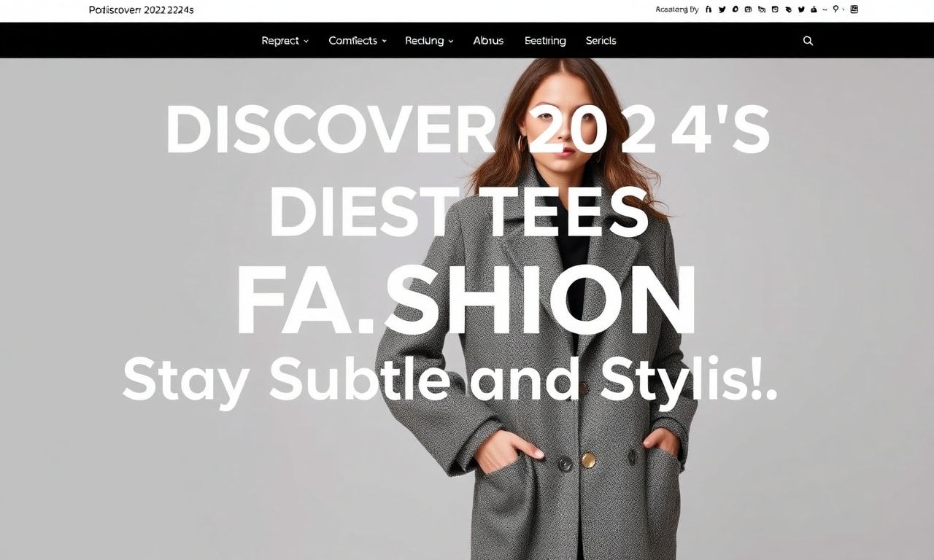Click the location pin icon
The image size is (934, 560).
coord(835,9)
